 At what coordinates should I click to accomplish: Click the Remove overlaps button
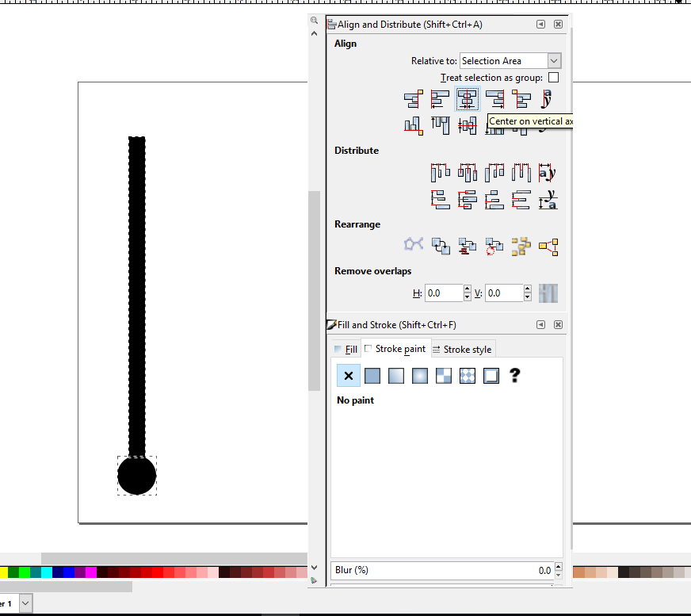click(548, 293)
